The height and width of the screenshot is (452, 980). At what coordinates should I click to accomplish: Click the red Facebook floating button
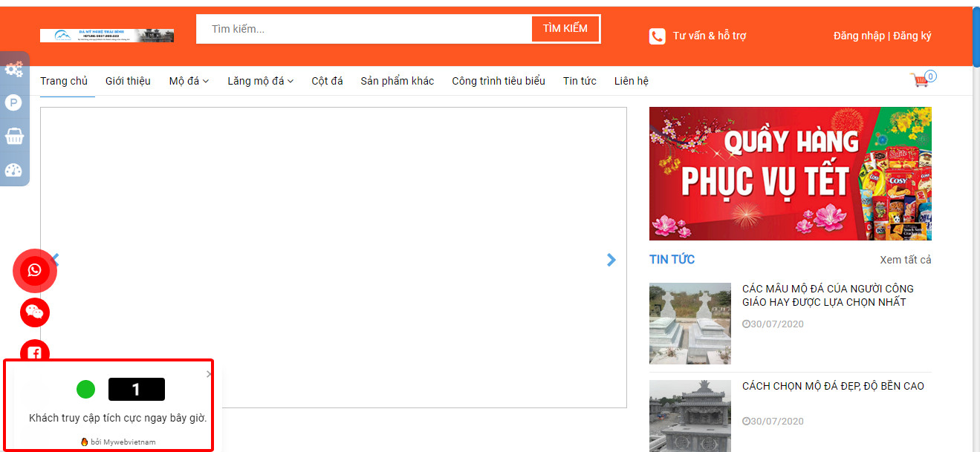pos(35,352)
